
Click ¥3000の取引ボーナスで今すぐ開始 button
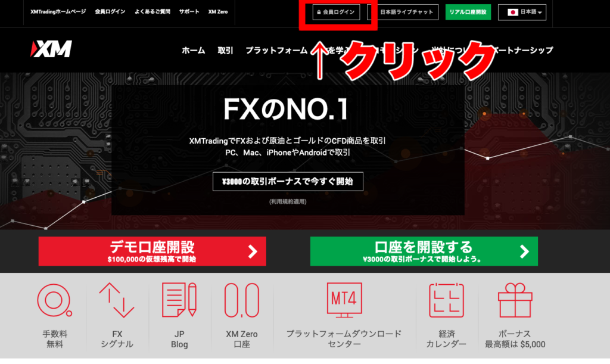(x=288, y=182)
